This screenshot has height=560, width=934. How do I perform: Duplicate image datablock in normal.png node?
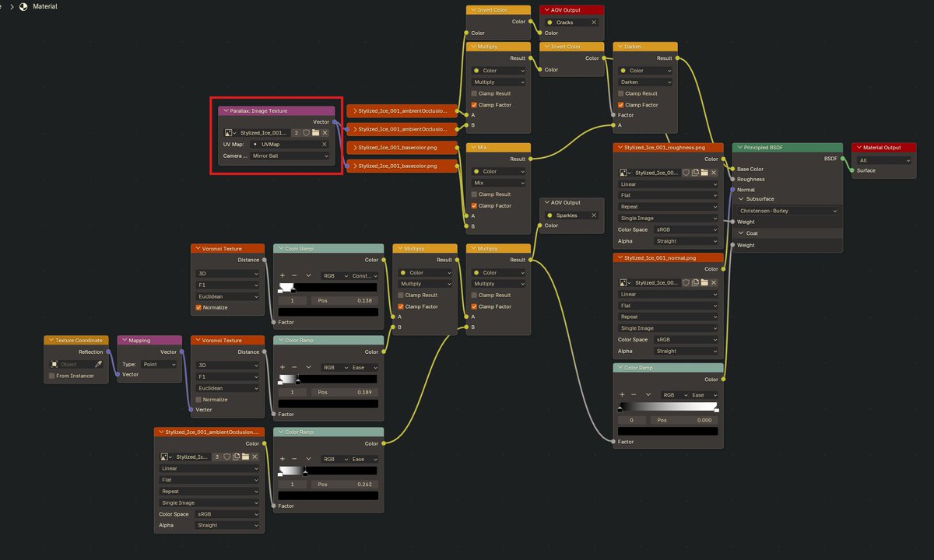[x=695, y=283]
